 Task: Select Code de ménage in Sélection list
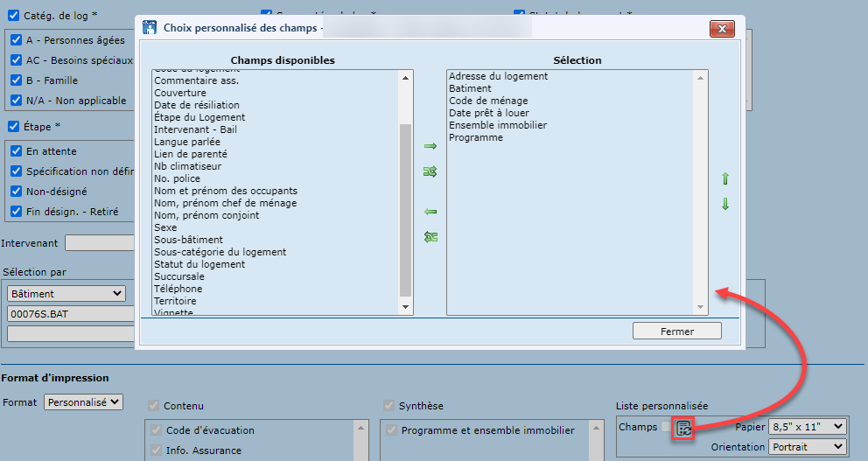(x=488, y=101)
